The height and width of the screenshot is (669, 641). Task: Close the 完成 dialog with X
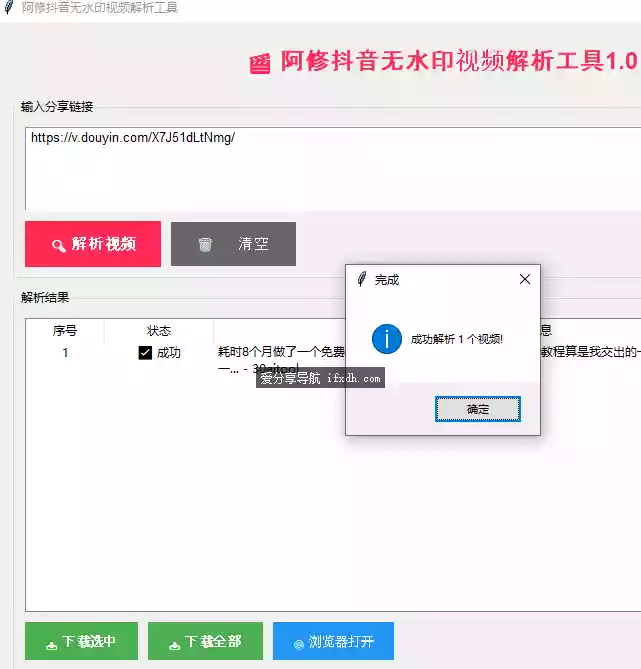[x=524, y=279]
